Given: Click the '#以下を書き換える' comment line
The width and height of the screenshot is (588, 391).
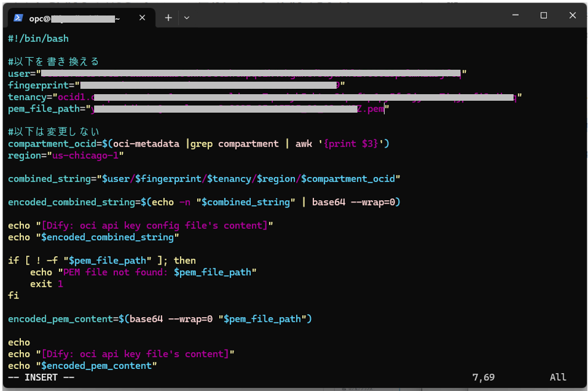Looking at the screenshot, I should [x=53, y=61].
